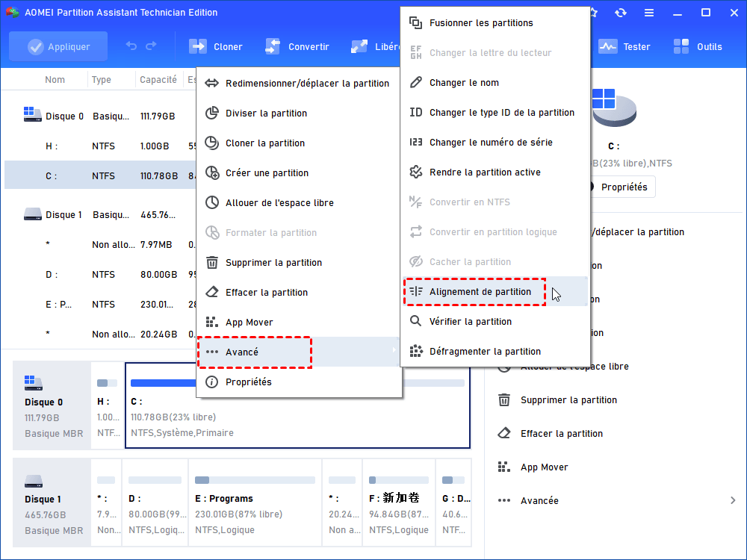
Task: Choose Cloner la partition
Action: coord(300,143)
